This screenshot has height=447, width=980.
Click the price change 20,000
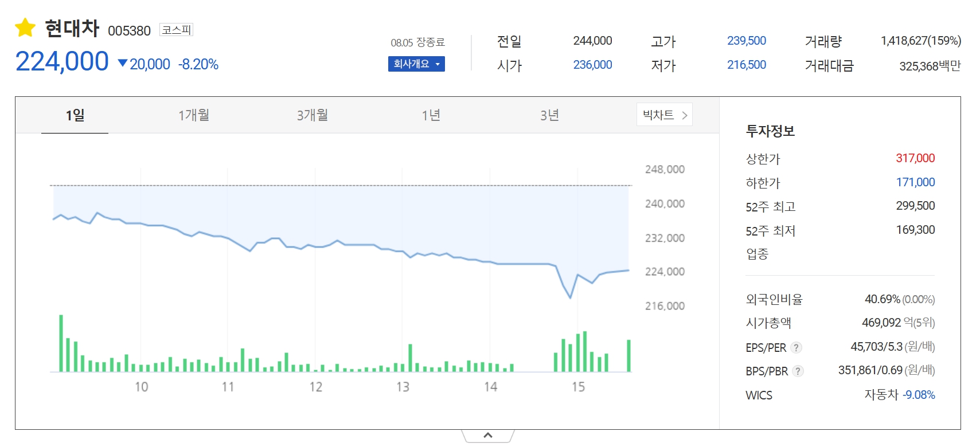coord(150,64)
